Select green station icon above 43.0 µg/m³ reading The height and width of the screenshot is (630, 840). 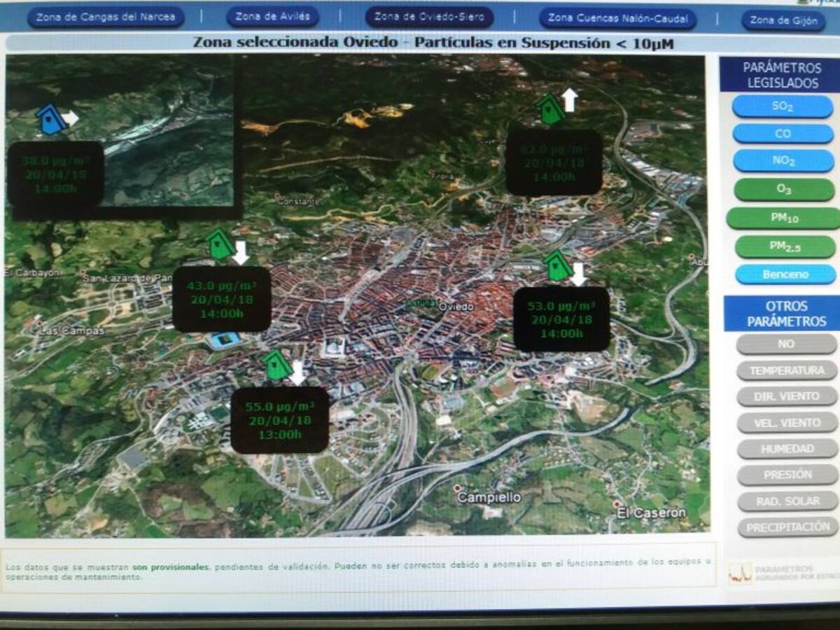point(220,245)
